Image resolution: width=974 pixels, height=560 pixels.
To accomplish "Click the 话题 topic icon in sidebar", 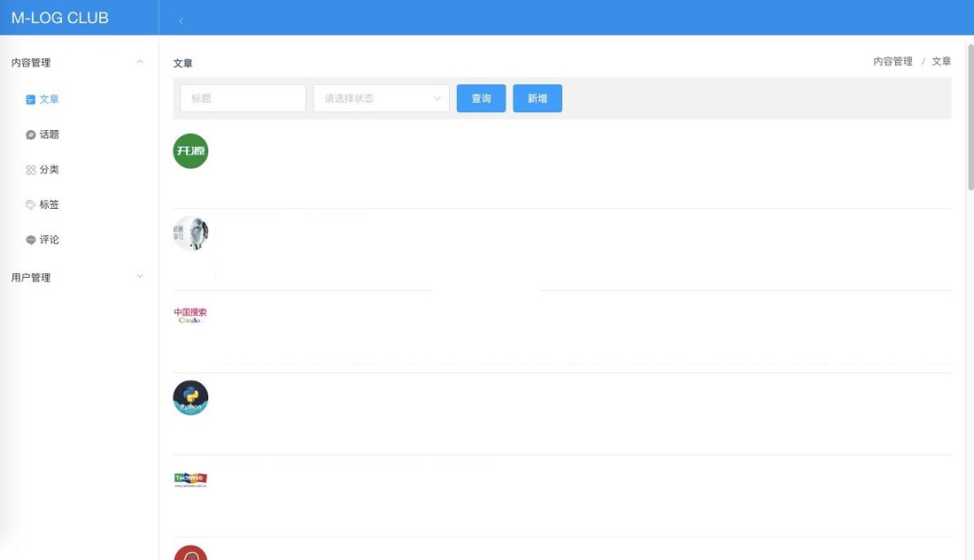I will (x=31, y=134).
